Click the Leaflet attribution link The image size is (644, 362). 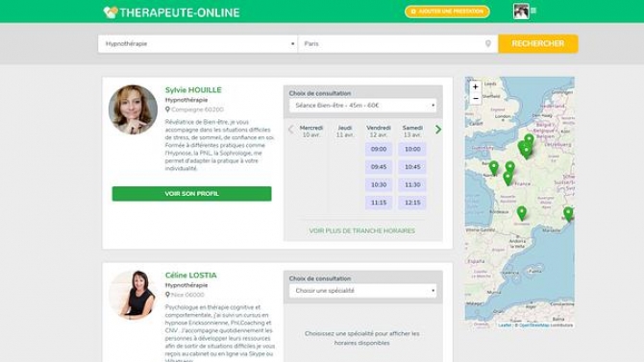pyautogui.click(x=505, y=326)
